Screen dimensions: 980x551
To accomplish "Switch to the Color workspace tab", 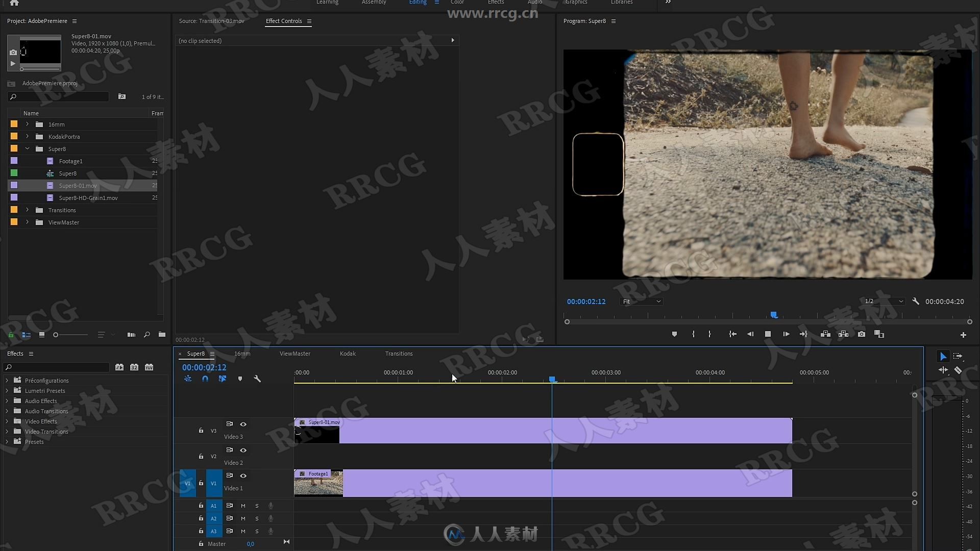I will click(458, 2).
